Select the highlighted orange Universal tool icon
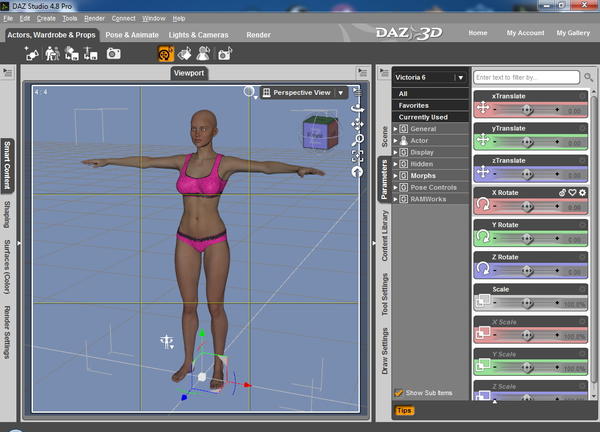600x432 pixels. pyautogui.click(x=166, y=54)
